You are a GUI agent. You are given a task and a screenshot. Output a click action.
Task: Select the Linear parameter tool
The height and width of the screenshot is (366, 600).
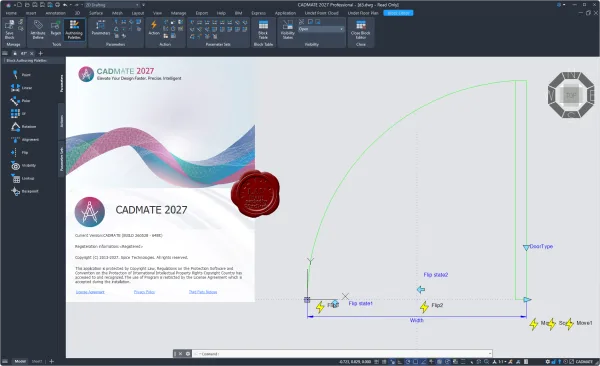click(21, 88)
